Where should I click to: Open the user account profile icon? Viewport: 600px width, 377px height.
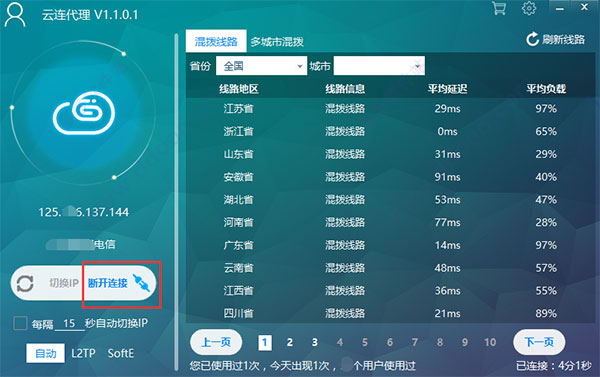pos(15,15)
